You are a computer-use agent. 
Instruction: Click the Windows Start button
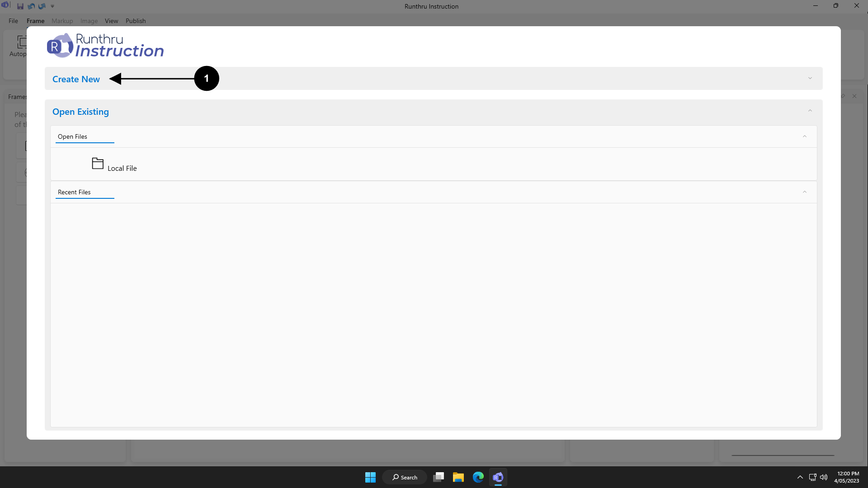(x=370, y=477)
